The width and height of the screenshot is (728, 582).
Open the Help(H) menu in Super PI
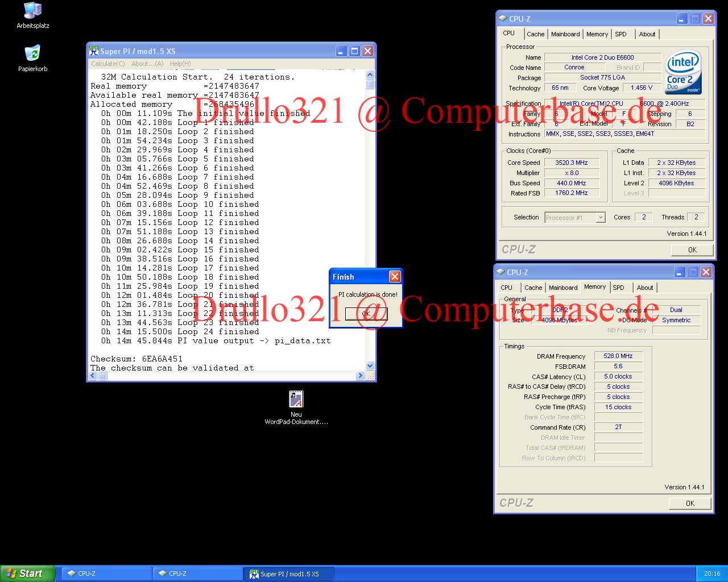pos(180,64)
